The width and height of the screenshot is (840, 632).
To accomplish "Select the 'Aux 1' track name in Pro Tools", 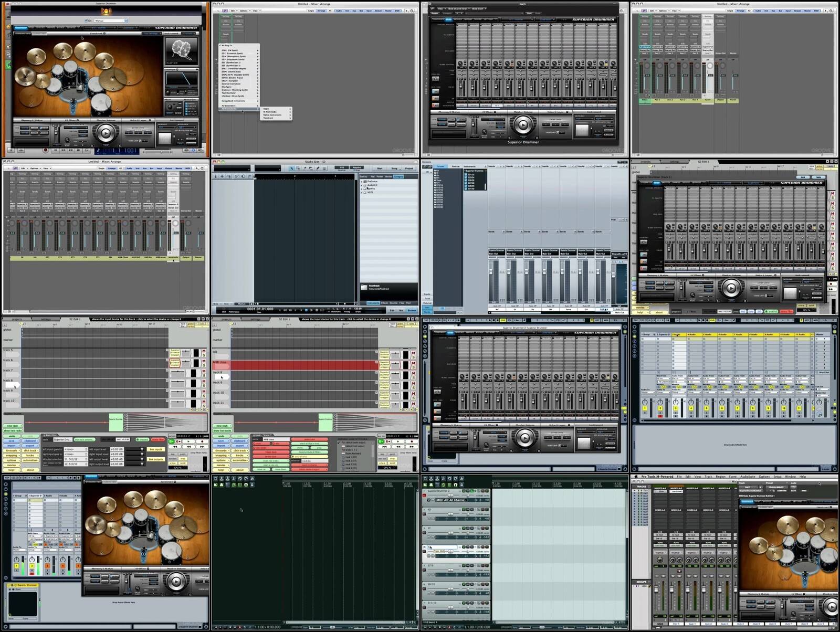I will click(692, 624).
